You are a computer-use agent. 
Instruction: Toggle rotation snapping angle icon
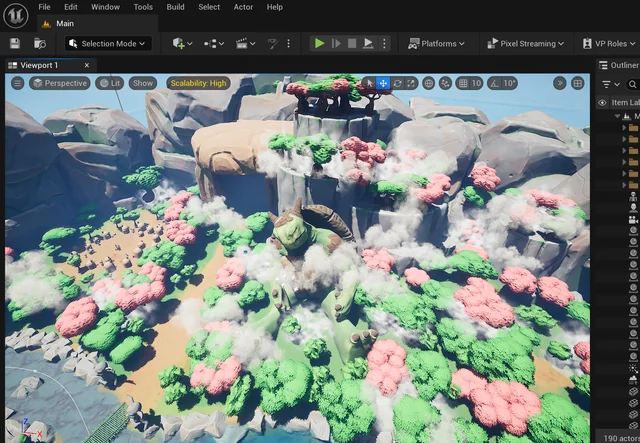[x=494, y=83]
